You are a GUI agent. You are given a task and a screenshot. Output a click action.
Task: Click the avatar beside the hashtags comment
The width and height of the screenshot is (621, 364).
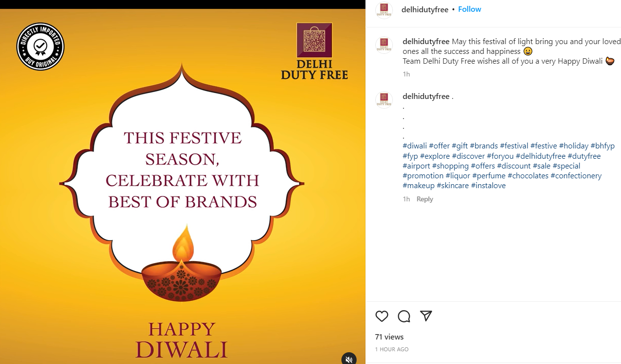pyautogui.click(x=384, y=99)
